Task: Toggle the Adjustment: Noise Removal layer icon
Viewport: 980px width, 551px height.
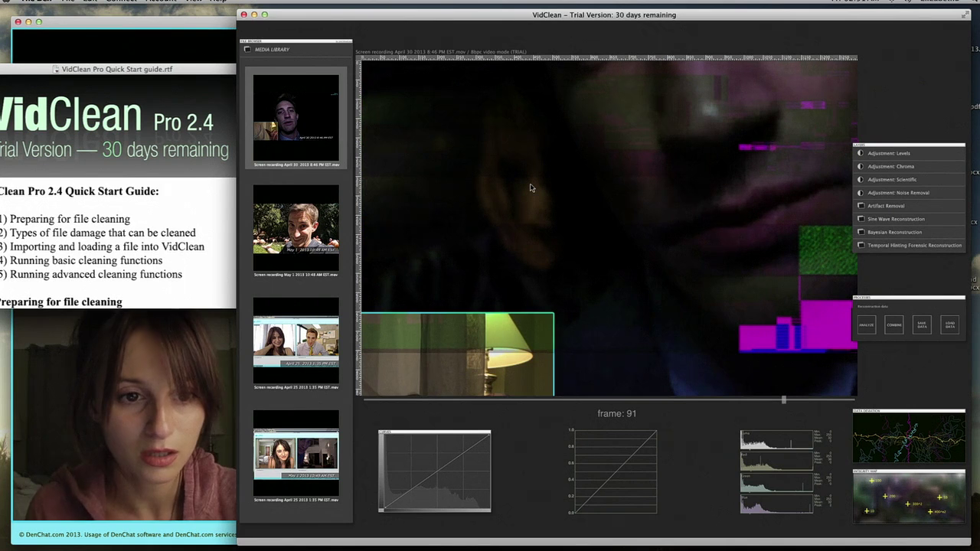Action: (861, 192)
